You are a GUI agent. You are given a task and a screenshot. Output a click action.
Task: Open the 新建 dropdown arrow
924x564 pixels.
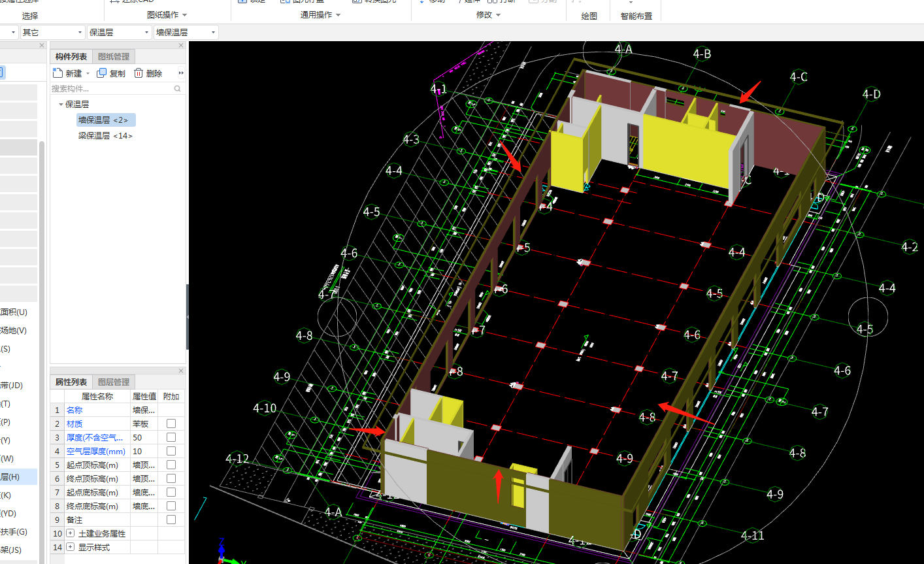88,74
